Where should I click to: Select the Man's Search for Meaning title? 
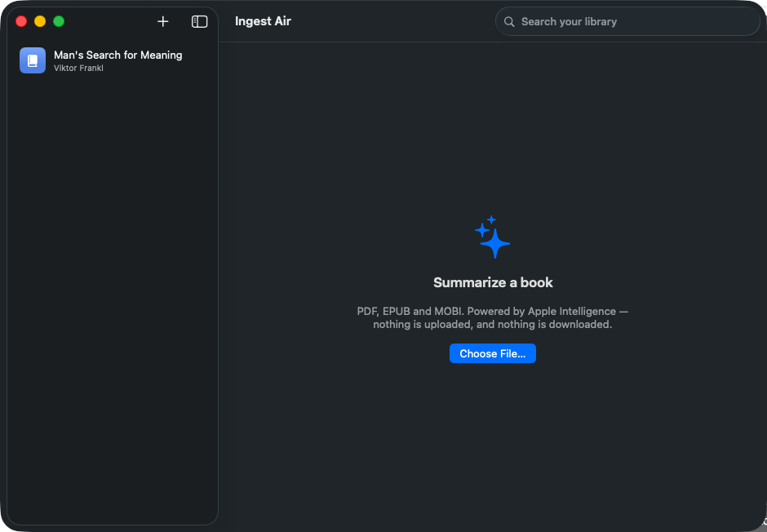click(117, 55)
